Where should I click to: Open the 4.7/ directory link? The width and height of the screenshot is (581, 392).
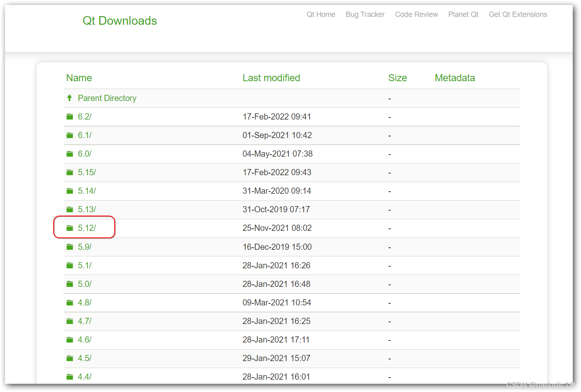click(x=85, y=321)
